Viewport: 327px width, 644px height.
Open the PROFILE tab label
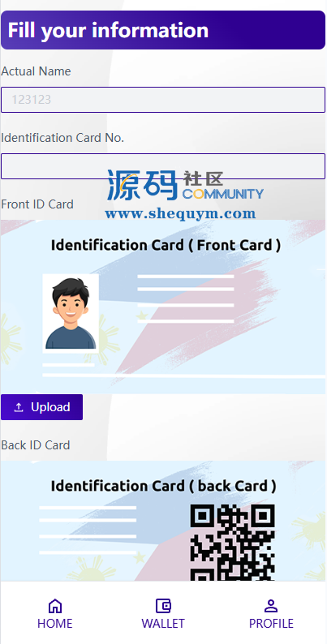271,623
